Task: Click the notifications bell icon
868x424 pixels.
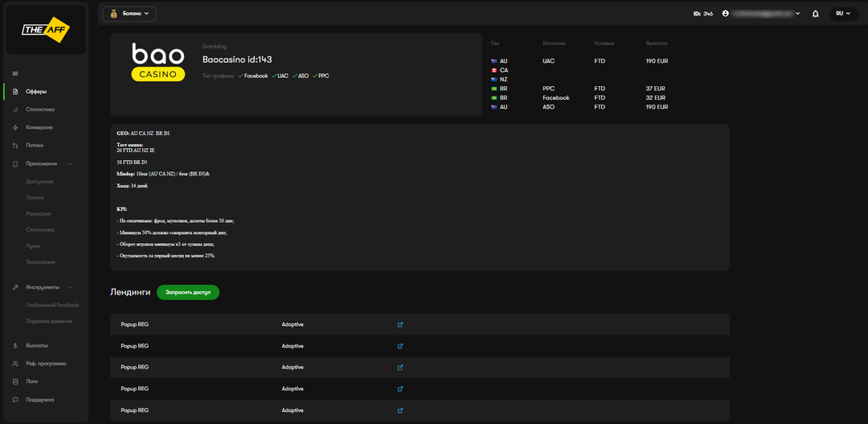Action: pyautogui.click(x=816, y=14)
